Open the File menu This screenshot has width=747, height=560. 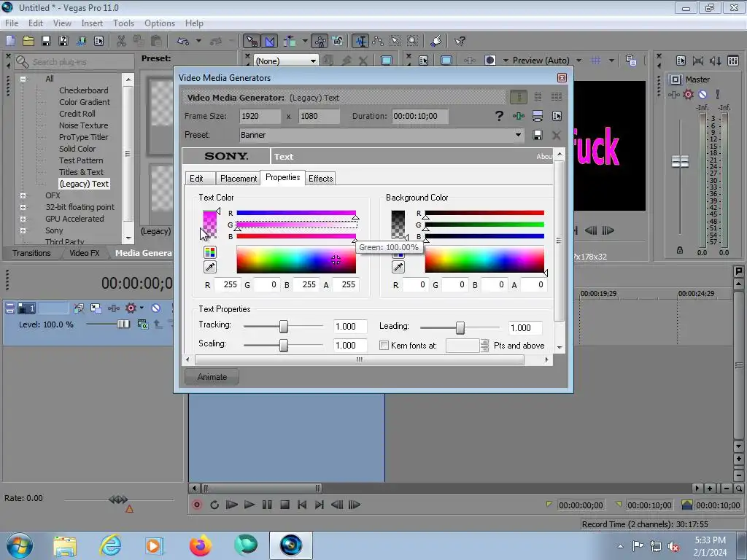pos(12,23)
